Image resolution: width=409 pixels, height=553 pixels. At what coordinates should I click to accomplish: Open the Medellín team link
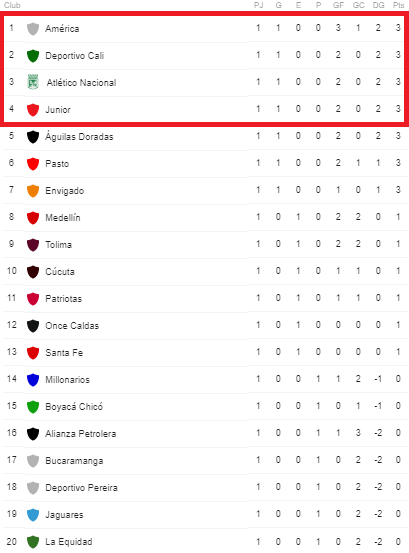tap(63, 218)
